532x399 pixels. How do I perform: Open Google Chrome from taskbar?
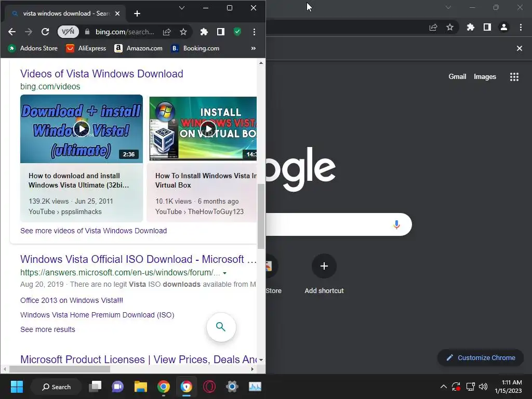[164, 387]
